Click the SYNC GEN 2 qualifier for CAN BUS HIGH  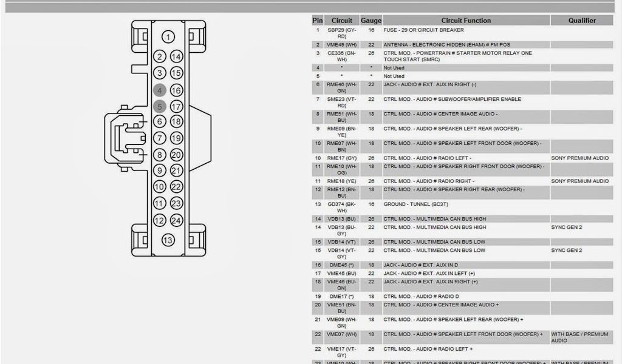567,227
